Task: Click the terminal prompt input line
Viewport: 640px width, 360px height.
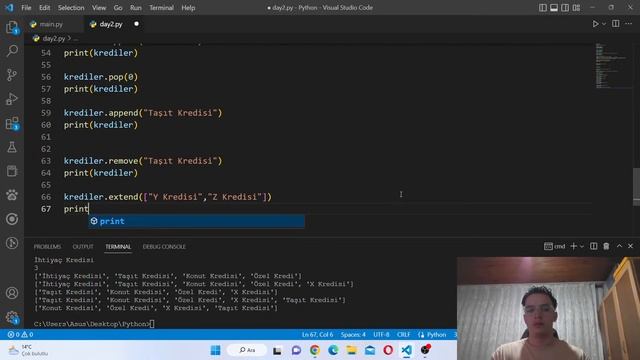Action: tap(94, 324)
